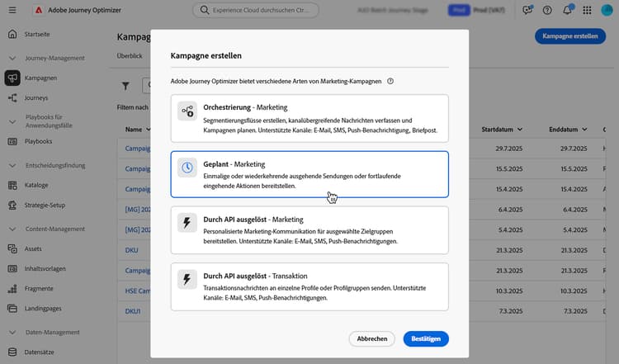
Task: Click the Fragmente sidebar icon
Action: click(12, 289)
